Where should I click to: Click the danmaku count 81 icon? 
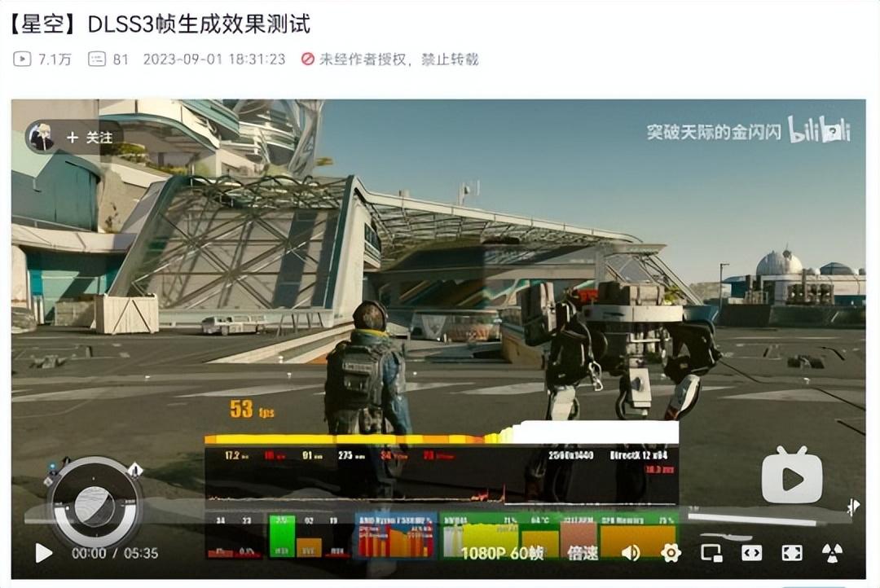(x=96, y=59)
